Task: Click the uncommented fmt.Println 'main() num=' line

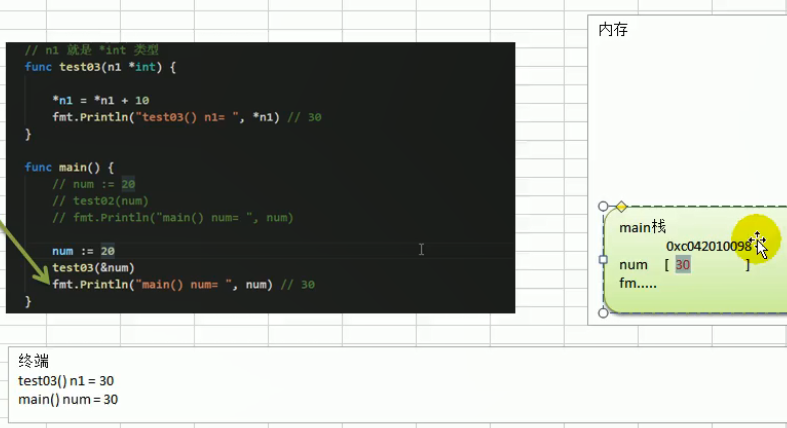Action: pyautogui.click(x=183, y=284)
